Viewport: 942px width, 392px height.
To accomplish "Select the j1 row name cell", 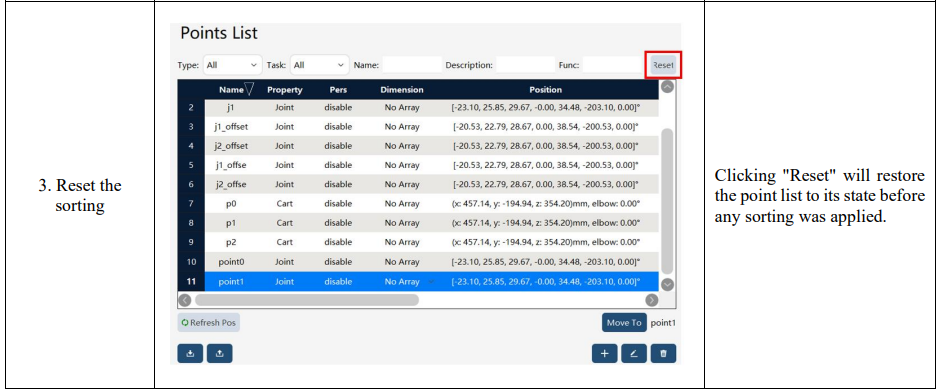I will point(231,108).
